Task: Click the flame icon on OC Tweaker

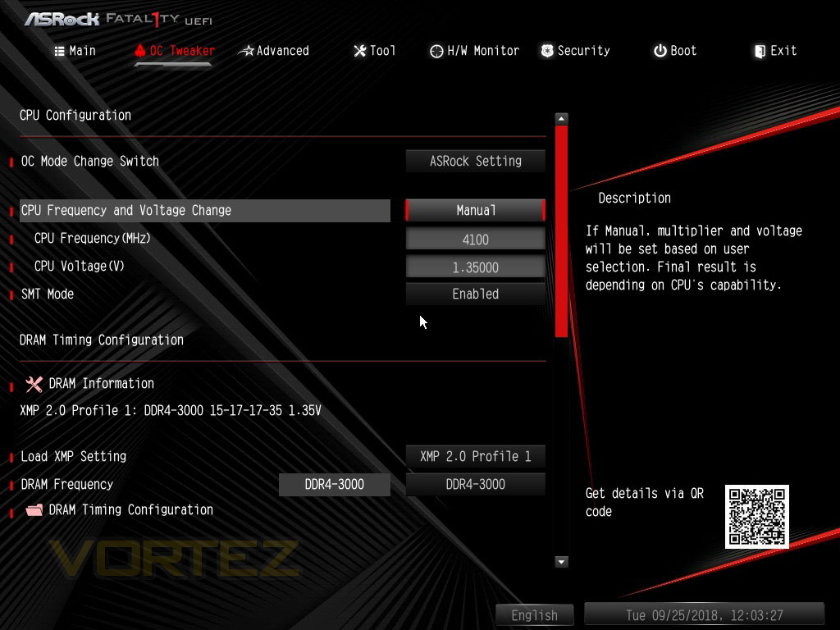Action: pos(140,50)
